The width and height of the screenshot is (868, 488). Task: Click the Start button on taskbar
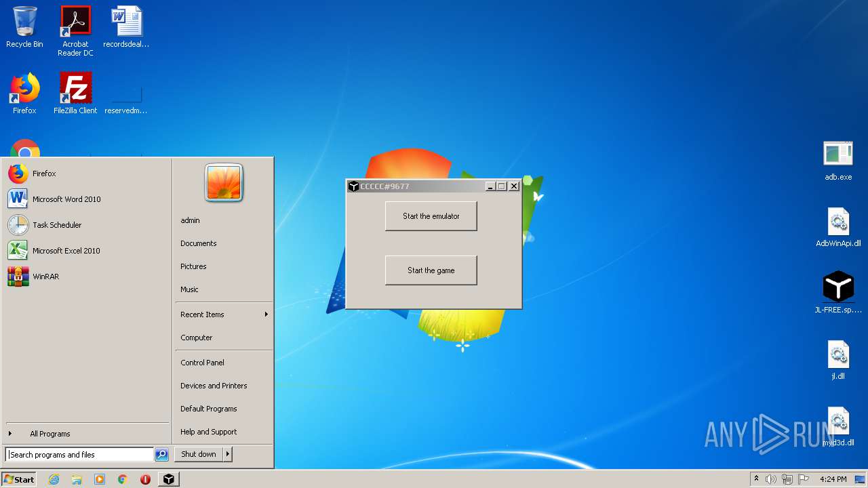click(19, 479)
